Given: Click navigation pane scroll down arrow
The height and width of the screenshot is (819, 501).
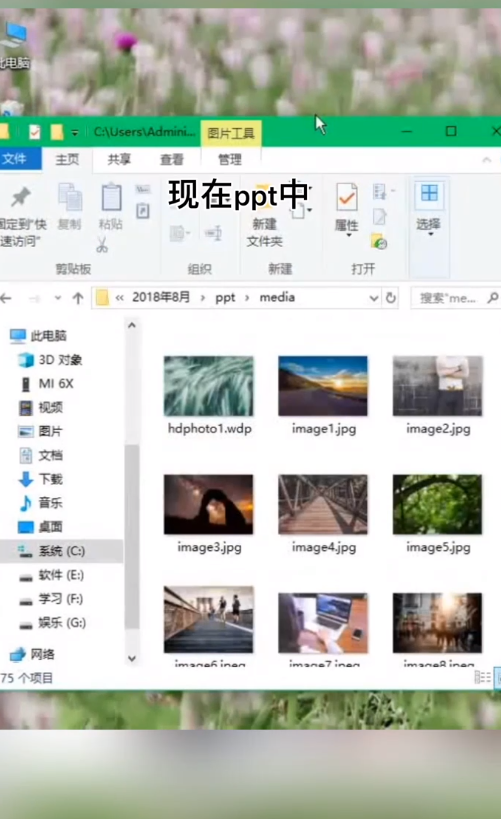Looking at the screenshot, I should point(132,658).
